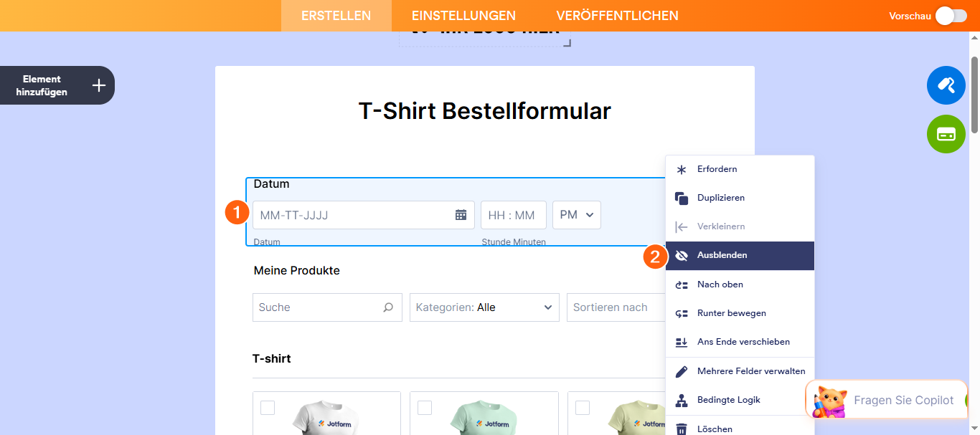Choose Ans Ende verschieben menu entry
The width and height of the screenshot is (980, 435).
pyautogui.click(x=740, y=342)
